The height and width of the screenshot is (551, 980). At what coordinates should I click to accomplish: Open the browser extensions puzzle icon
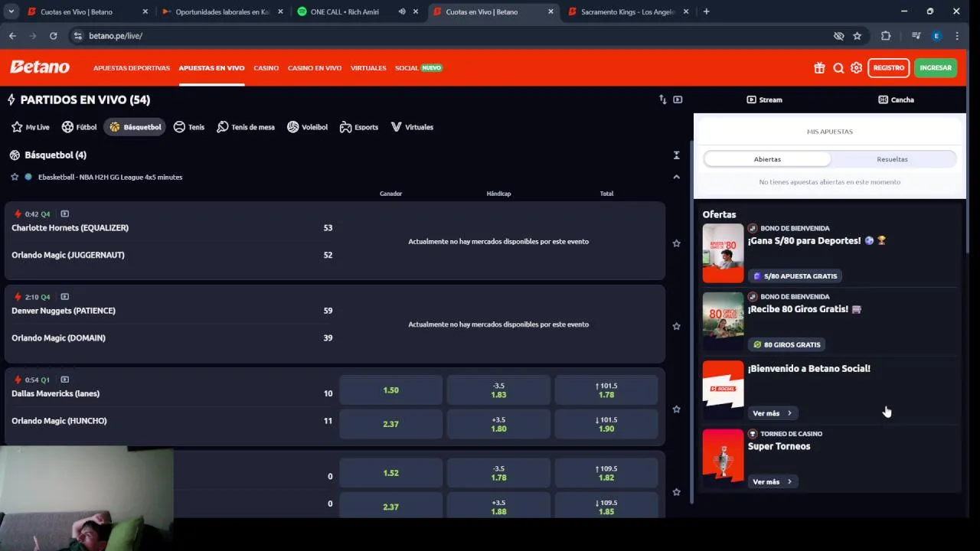coord(886,36)
